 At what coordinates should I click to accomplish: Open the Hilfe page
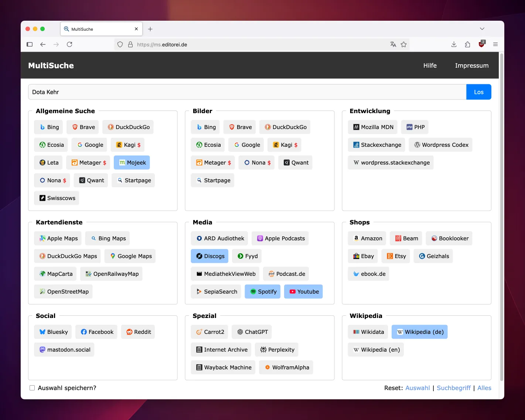(x=430, y=65)
